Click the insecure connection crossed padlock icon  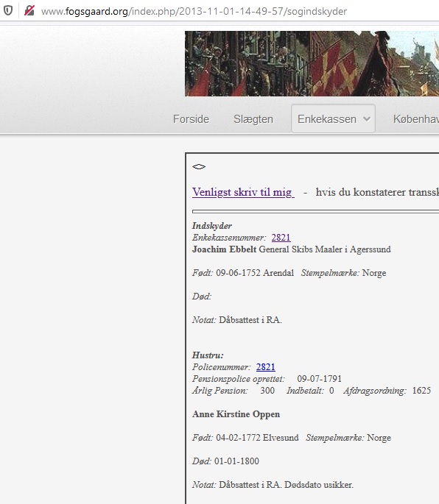point(29,11)
